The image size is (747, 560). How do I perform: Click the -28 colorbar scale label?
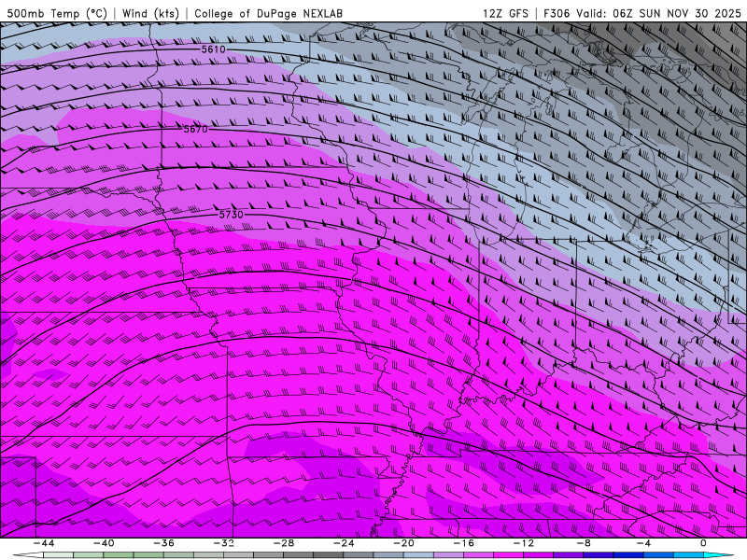click(284, 543)
